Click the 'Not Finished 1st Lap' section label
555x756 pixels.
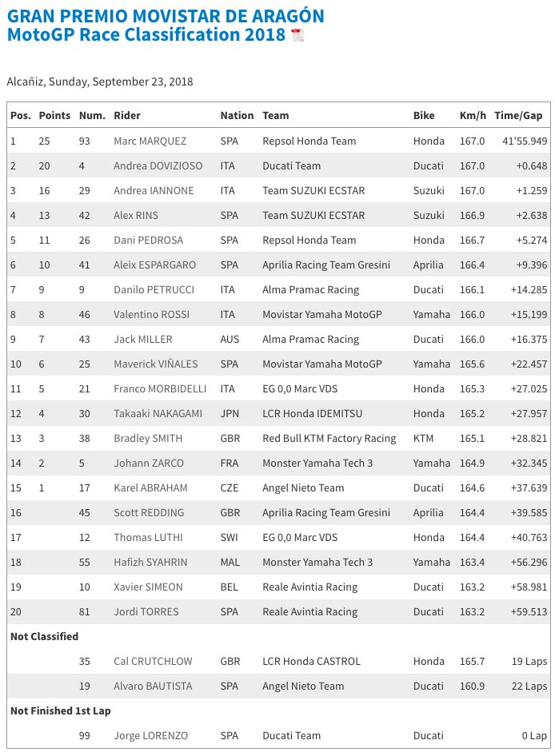click(61, 710)
